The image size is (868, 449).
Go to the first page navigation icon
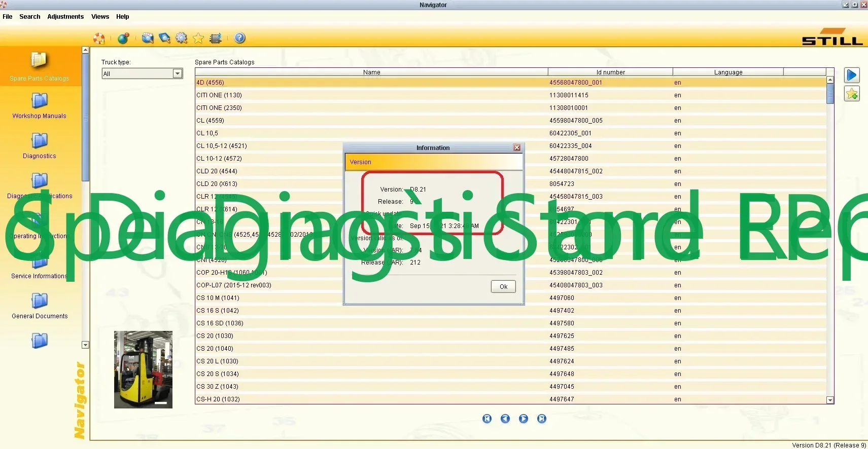[x=487, y=419]
